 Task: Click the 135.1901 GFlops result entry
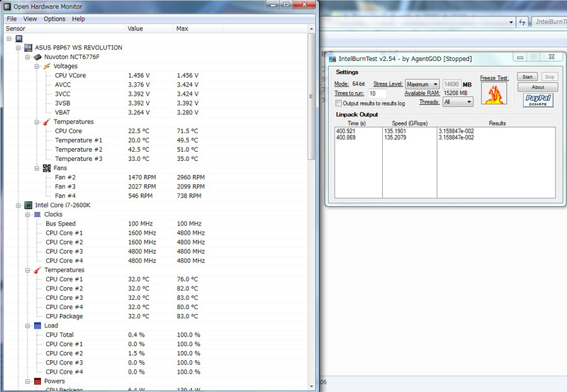click(395, 131)
